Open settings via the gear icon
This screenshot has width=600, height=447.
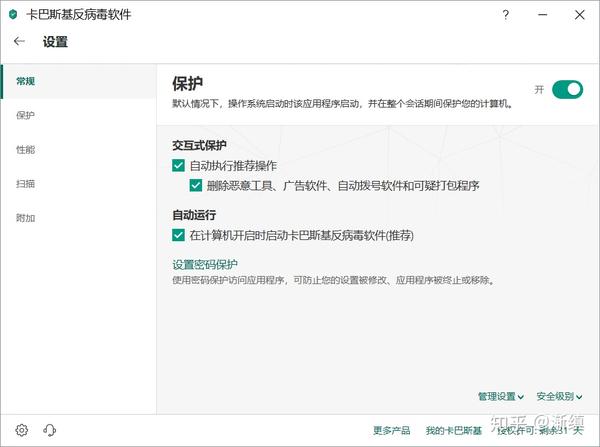tap(21, 430)
